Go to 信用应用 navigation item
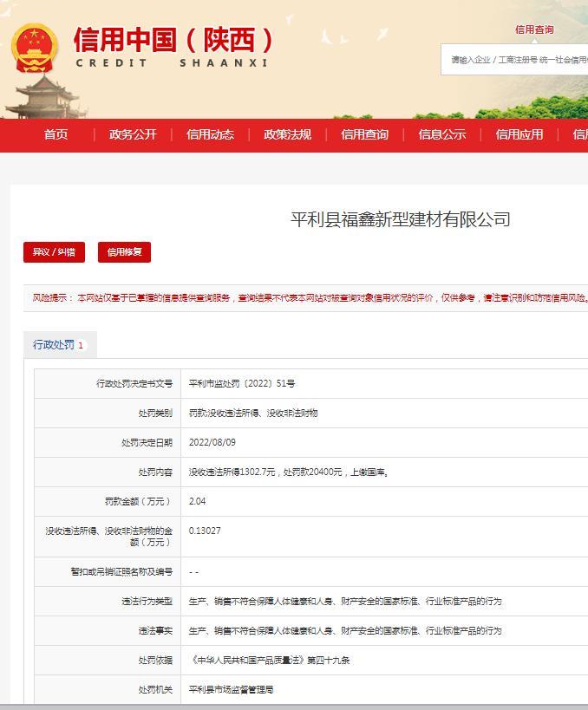This screenshot has width=588, height=710. [x=519, y=134]
